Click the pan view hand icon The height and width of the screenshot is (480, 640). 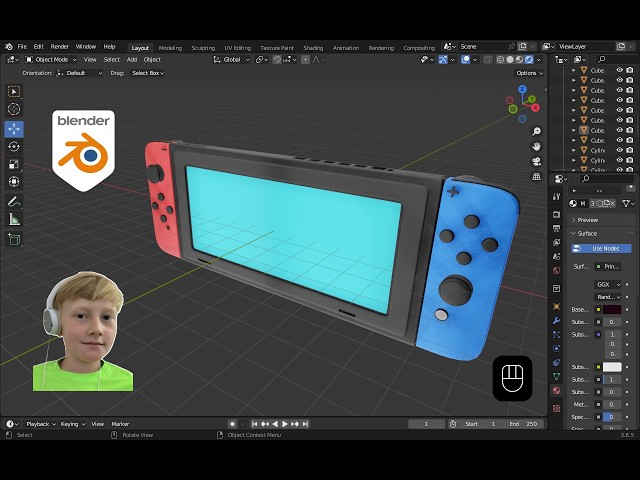click(x=536, y=146)
